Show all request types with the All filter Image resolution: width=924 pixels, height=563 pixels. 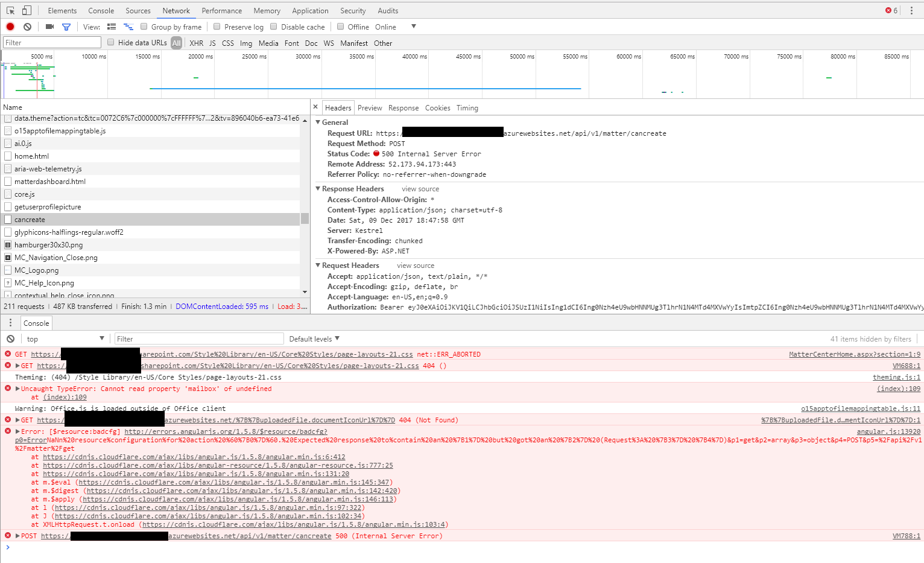pyautogui.click(x=177, y=43)
